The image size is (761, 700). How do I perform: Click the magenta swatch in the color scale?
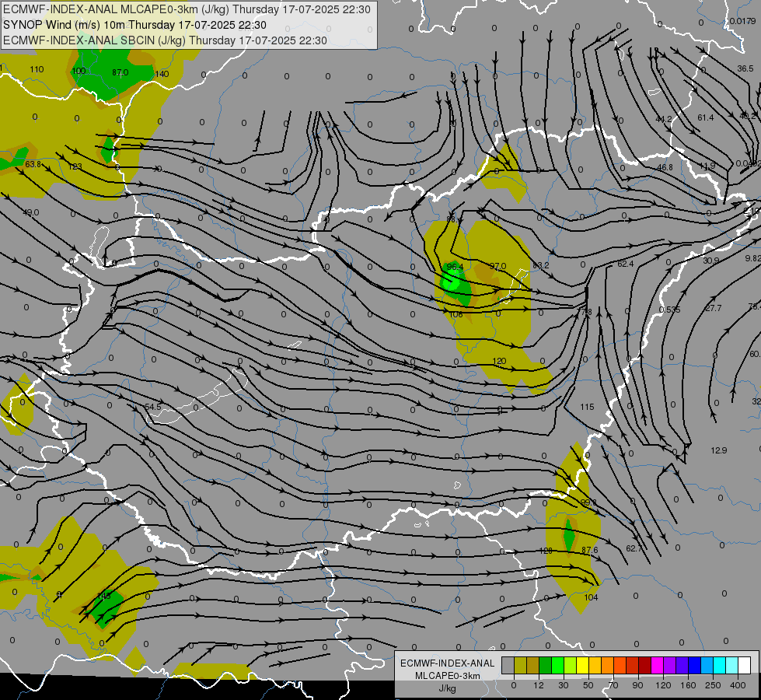658,665
